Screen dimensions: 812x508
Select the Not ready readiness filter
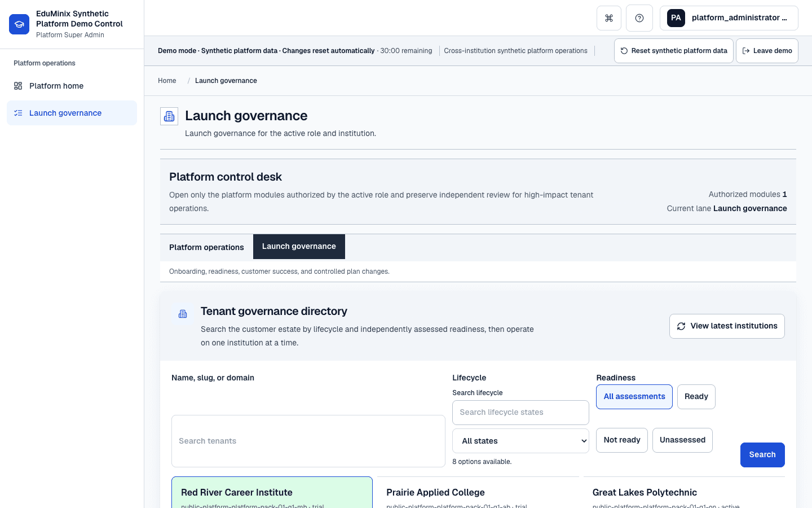coord(622,440)
